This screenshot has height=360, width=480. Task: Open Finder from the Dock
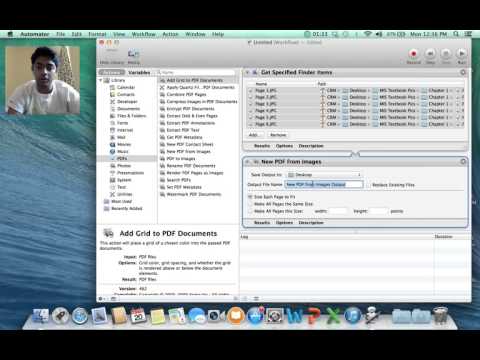point(41,315)
